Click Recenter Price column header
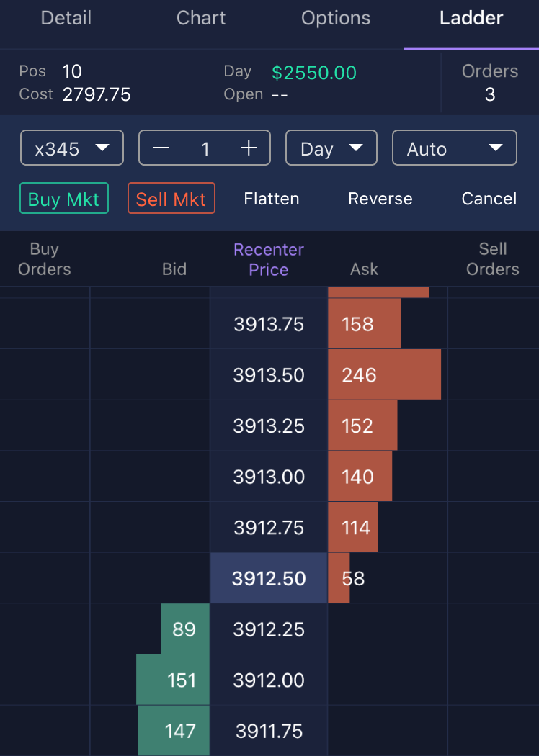 coord(269,260)
